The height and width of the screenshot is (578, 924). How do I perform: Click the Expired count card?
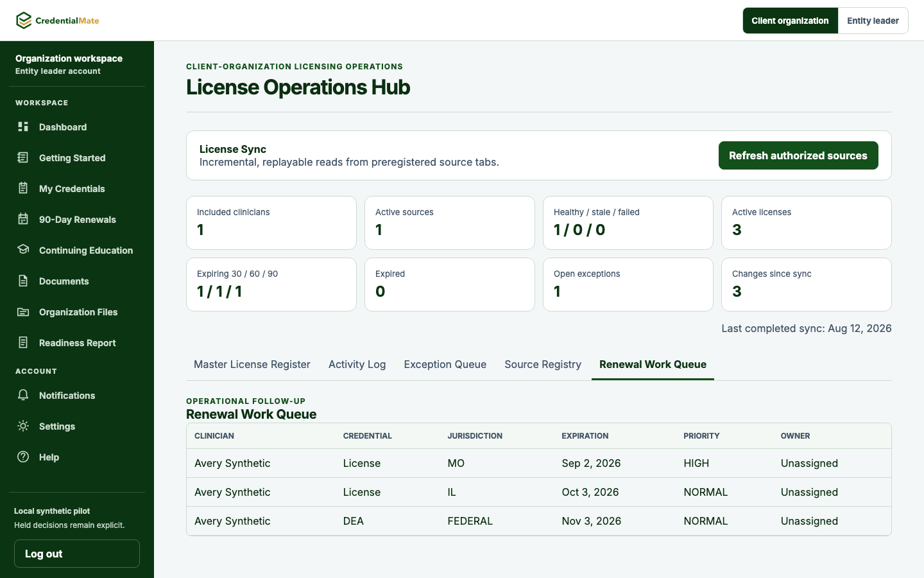click(x=450, y=285)
